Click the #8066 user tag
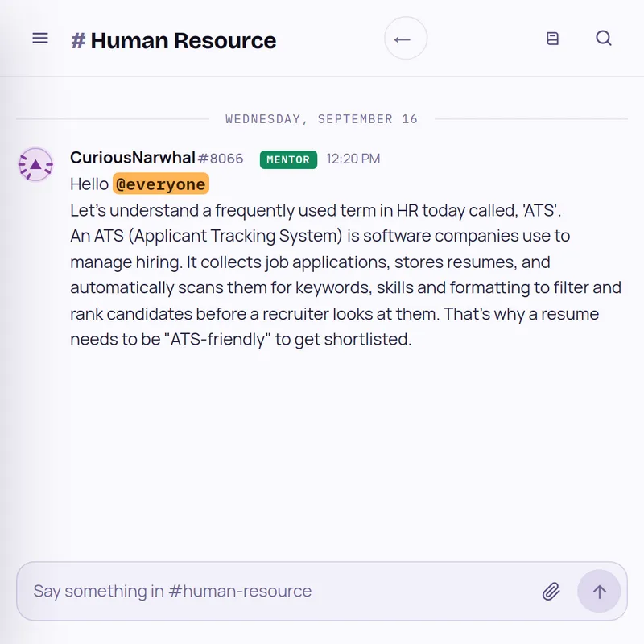The width and height of the screenshot is (644, 644). 221,159
